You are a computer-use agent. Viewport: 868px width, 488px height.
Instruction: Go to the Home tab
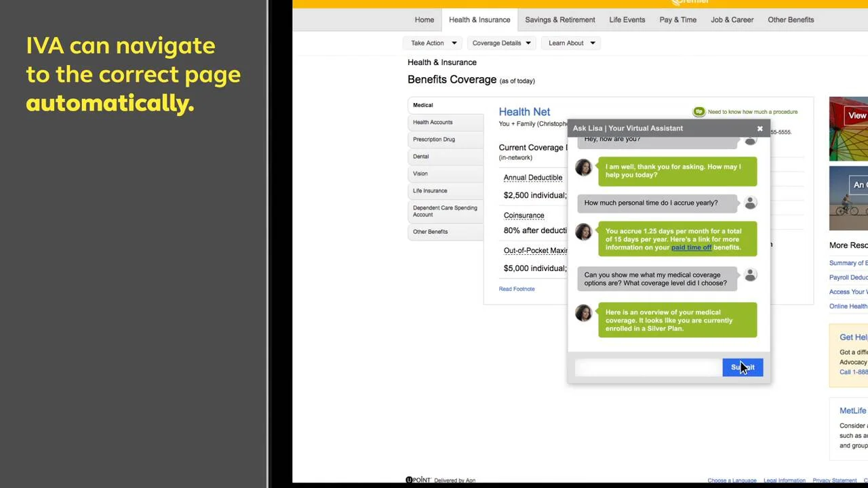tap(425, 20)
